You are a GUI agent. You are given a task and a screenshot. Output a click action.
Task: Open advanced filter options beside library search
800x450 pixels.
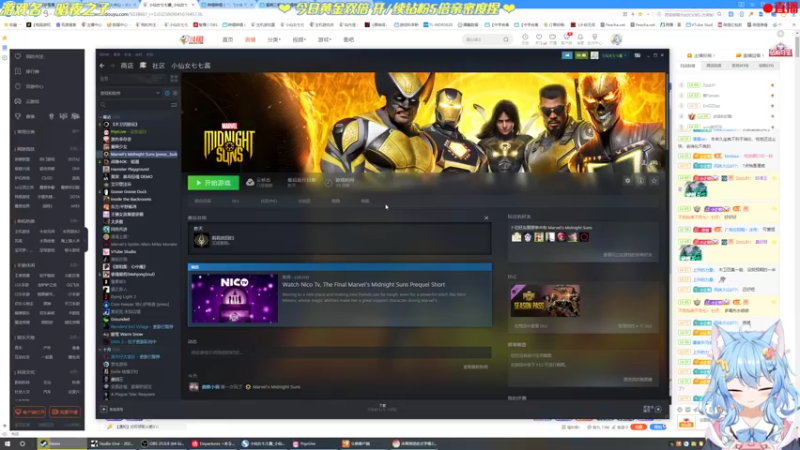pos(174,105)
